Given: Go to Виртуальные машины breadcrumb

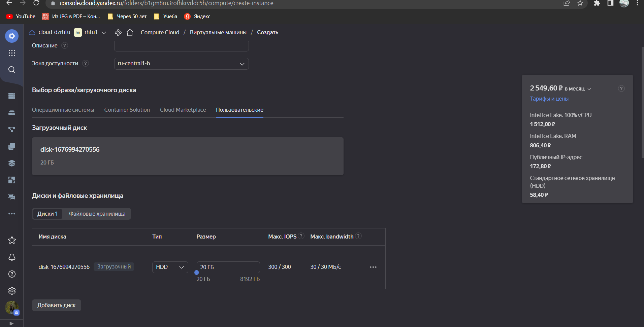Looking at the screenshot, I should (218, 32).
